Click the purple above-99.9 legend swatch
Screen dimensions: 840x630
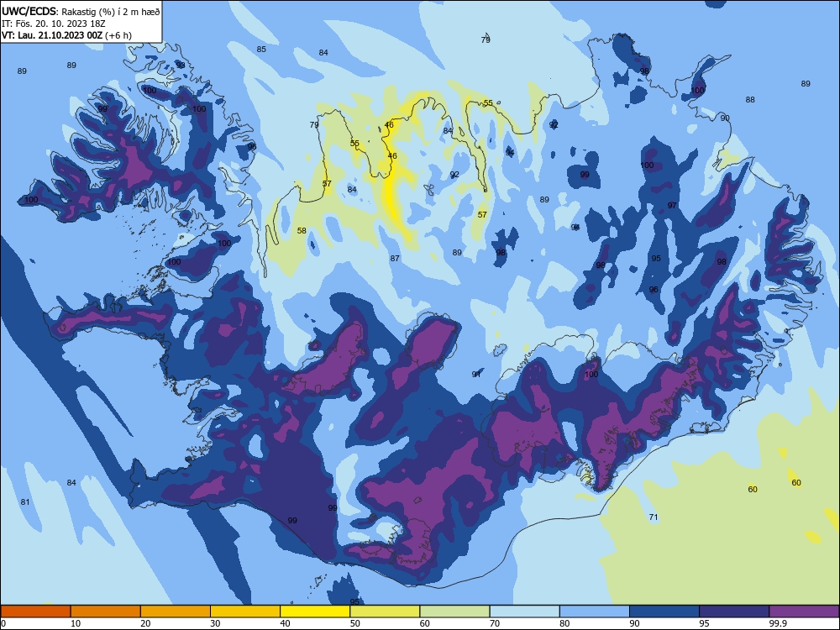[x=804, y=612]
